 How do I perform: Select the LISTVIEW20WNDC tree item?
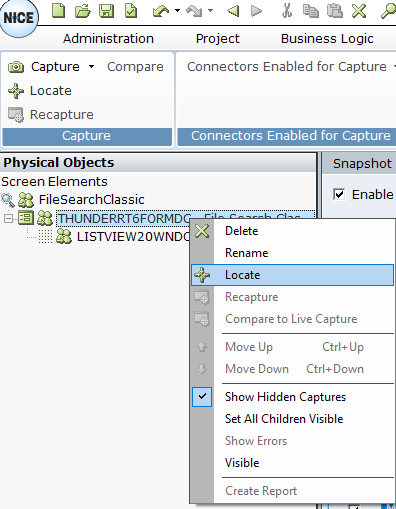pos(133,237)
